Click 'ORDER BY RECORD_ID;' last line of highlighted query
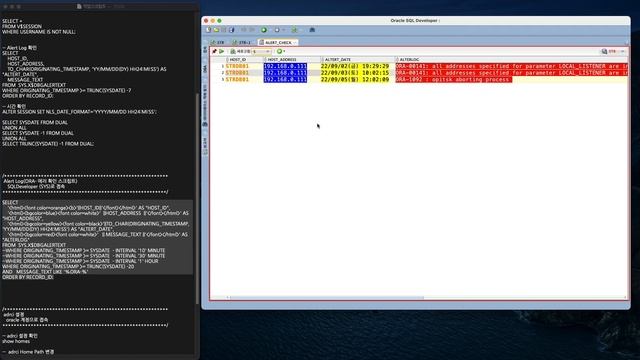640x360 pixels. tap(28, 277)
